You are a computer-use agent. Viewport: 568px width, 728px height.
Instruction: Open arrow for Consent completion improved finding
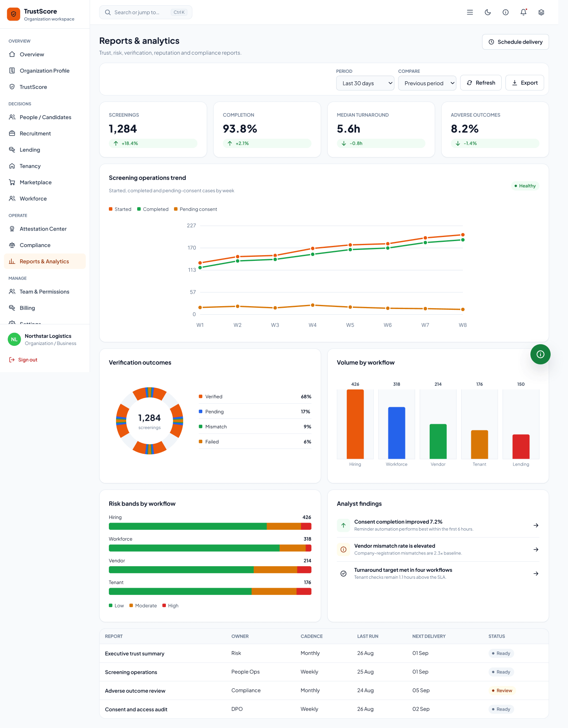(536, 525)
